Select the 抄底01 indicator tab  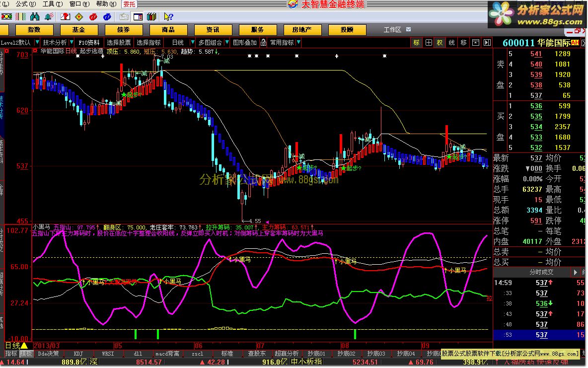(x=316, y=354)
